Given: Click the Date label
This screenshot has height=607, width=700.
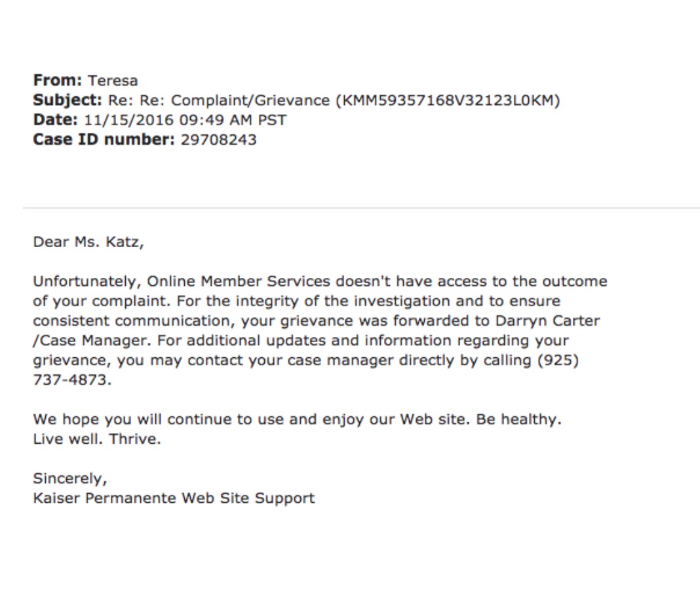Looking at the screenshot, I should coord(55,120).
